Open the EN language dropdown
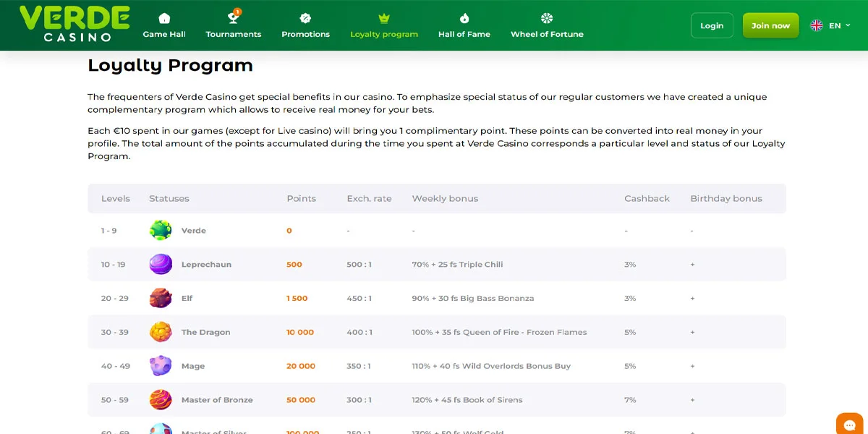Image resolution: width=868 pixels, height=434 pixels. (831, 25)
